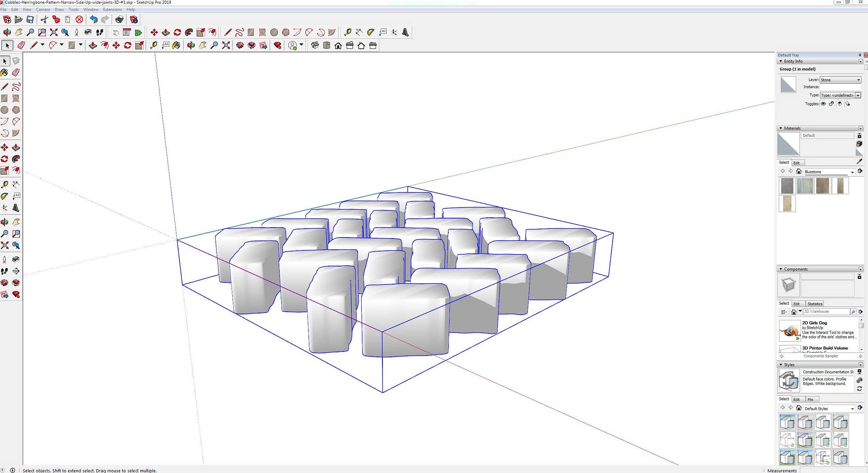Toggle the lock icon in Entity Info
The height and width of the screenshot is (473, 868).
[831, 104]
